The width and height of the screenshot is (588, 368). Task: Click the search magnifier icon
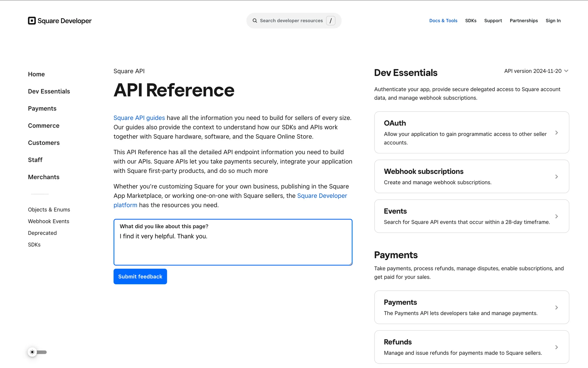pyautogui.click(x=255, y=21)
